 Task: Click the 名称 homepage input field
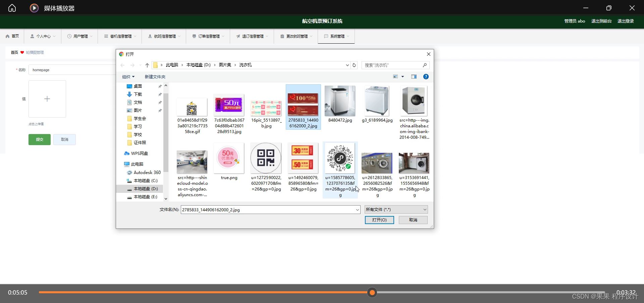click(x=72, y=70)
